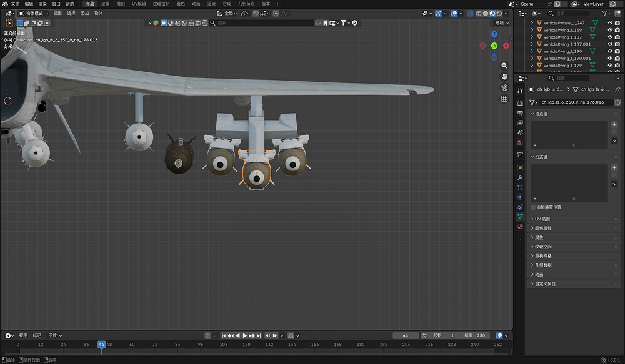Open the 渲染 menu in top bar
This screenshot has width=625, height=364.
coord(43,4)
